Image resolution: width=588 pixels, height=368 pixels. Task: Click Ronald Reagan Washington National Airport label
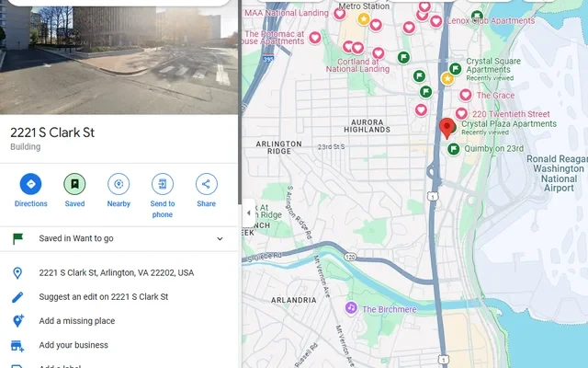tap(558, 174)
